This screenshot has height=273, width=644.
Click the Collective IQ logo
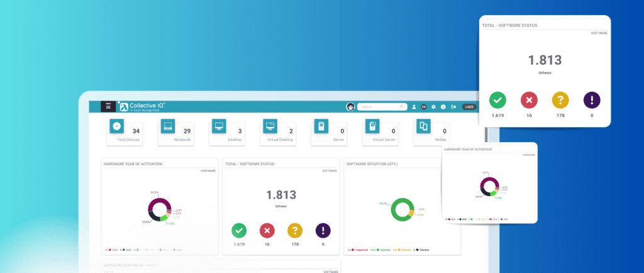click(142, 106)
